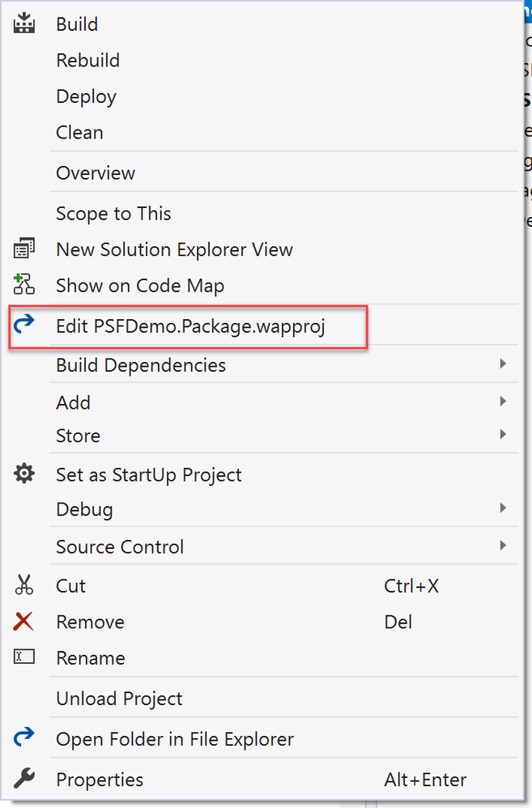Choose the Deploy menu entry
The width and height of the screenshot is (532, 808).
(86, 96)
